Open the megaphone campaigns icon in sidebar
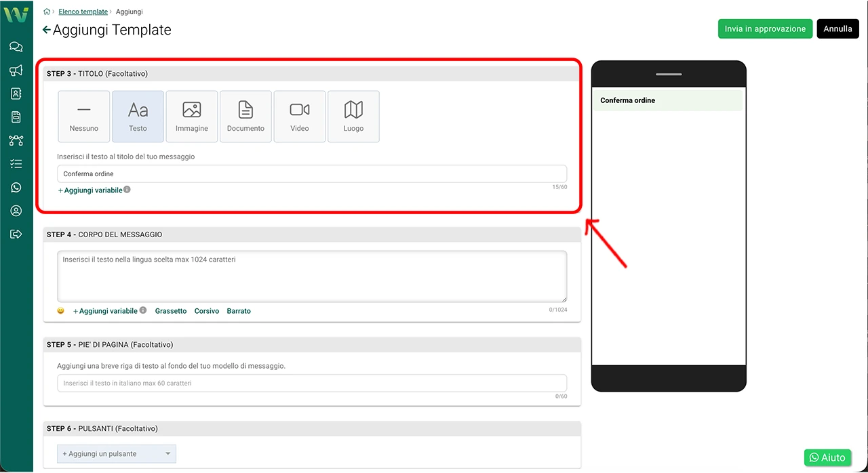 (x=16, y=70)
